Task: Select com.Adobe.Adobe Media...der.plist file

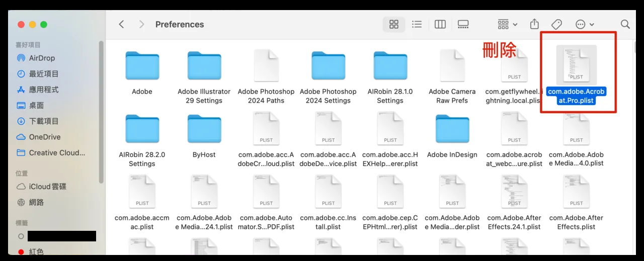Action: (x=452, y=192)
